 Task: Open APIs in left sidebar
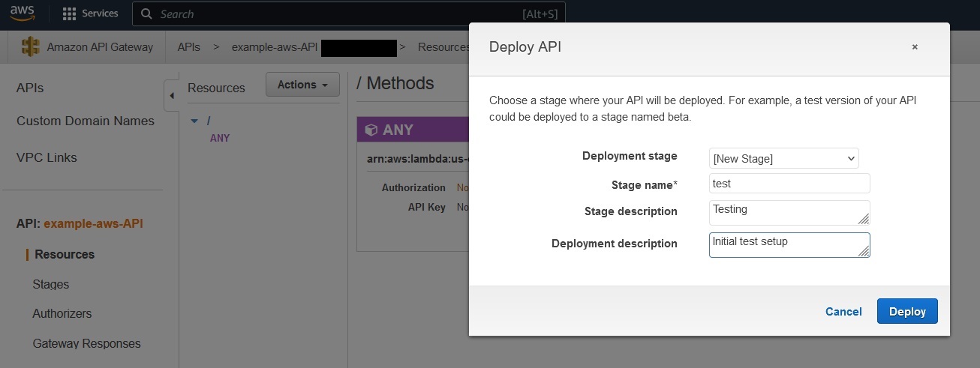[x=30, y=88]
